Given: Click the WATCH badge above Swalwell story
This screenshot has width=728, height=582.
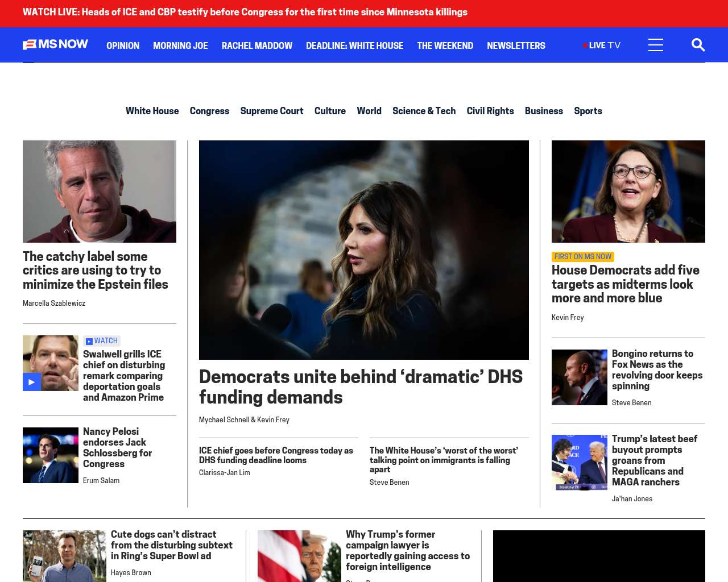Looking at the screenshot, I should click(102, 341).
